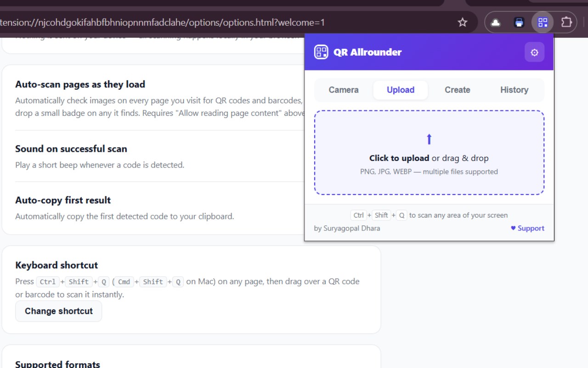Click the "Auto-scan pages as they load" heading

(80, 84)
